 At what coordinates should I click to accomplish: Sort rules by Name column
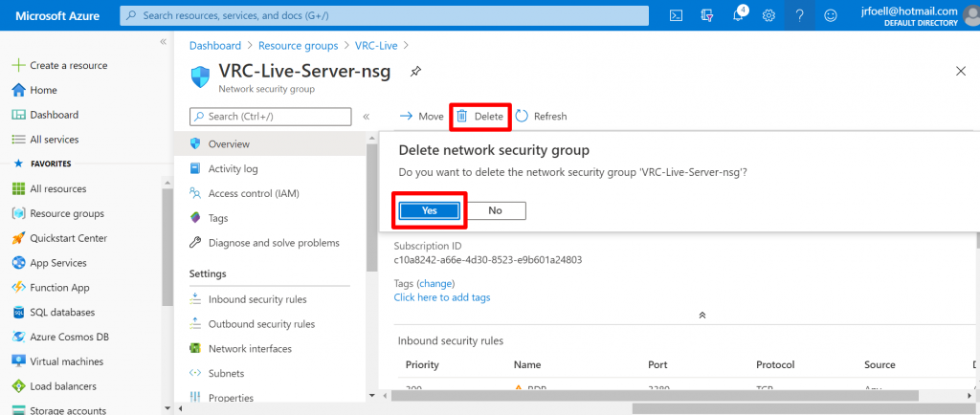pos(527,364)
